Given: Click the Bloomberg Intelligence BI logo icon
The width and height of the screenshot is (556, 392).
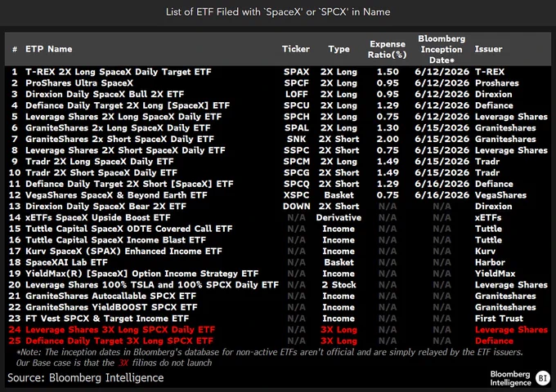Looking at the screenshot, I should click(543, 378).
